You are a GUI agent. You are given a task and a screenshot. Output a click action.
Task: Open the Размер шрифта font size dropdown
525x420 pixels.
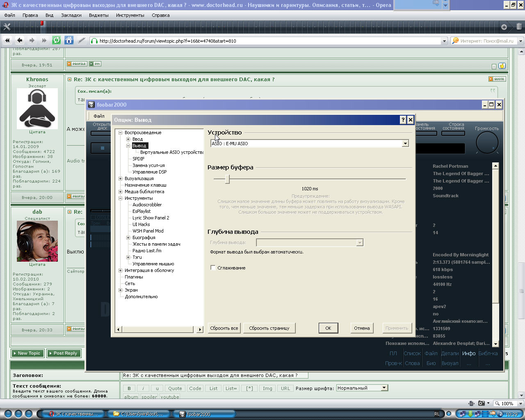(x=384, y=388)
